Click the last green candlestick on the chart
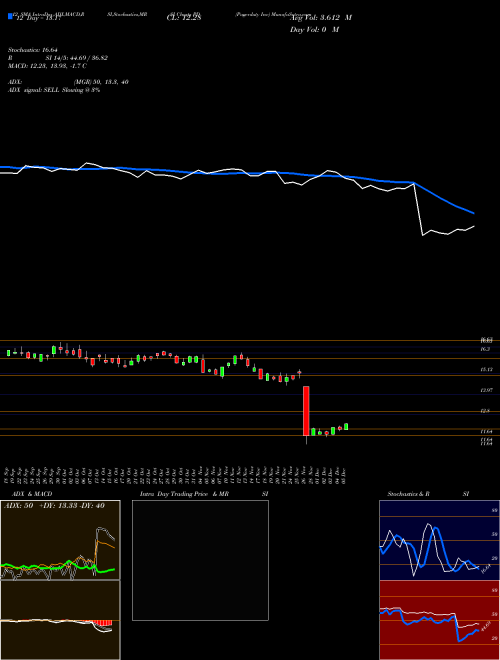Image resolution: width=500 pixels, height=660 pixels. click(346, 426)
